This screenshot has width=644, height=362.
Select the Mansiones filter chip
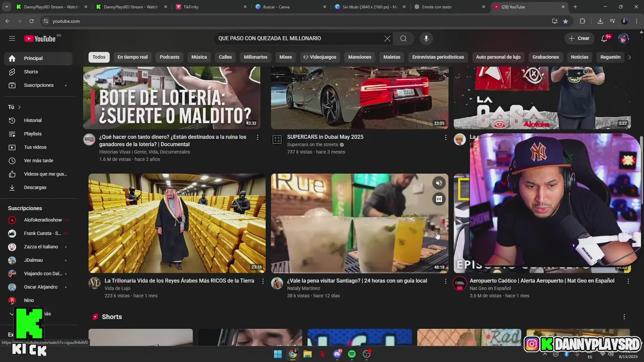(360, 57)
